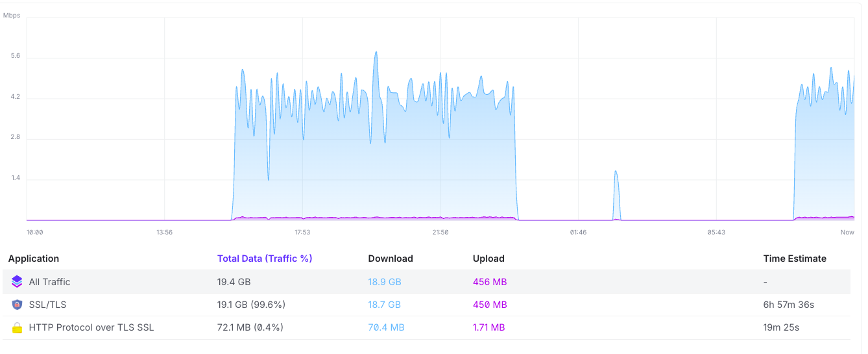Click the 456 MB upload value
Image resolution: width=868 pixels, height=354 pixels.
tap(490, 282)
